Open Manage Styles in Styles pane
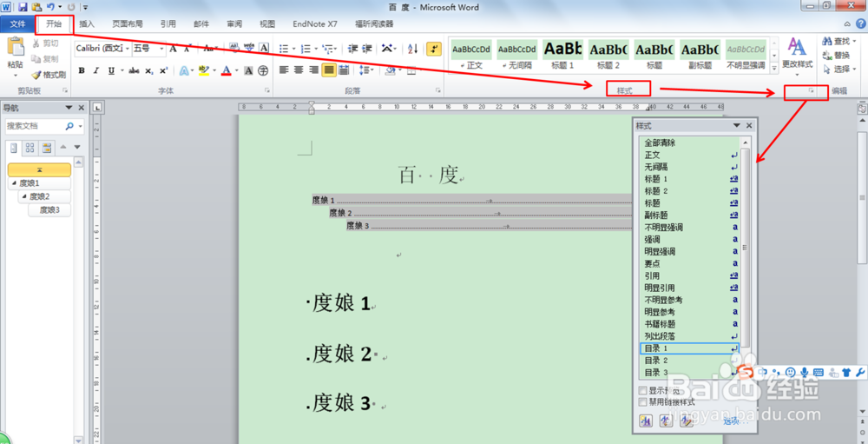Screen dimensions: 868x444 (x=687, y=421)
